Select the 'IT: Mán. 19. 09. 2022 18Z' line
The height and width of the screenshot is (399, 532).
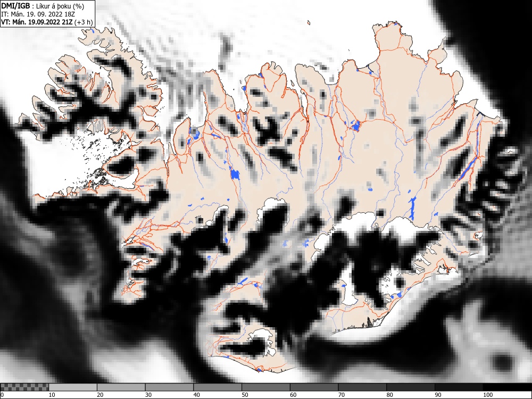click(38, 14)
